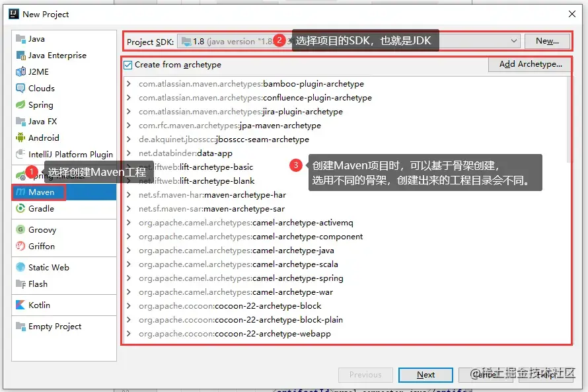Viewport: 588px width, 392px height.
Task: Expand the data-app archetype entry
Action: pyautogui.click(x=129, y=153)
